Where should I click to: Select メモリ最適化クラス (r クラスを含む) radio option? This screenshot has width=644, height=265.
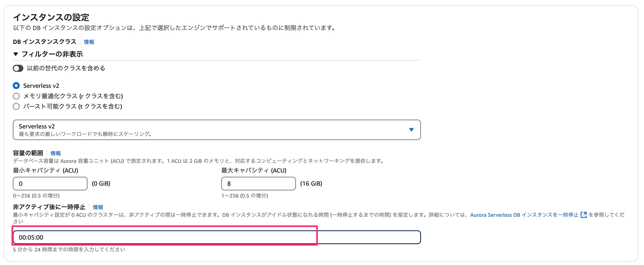[16, 96]
